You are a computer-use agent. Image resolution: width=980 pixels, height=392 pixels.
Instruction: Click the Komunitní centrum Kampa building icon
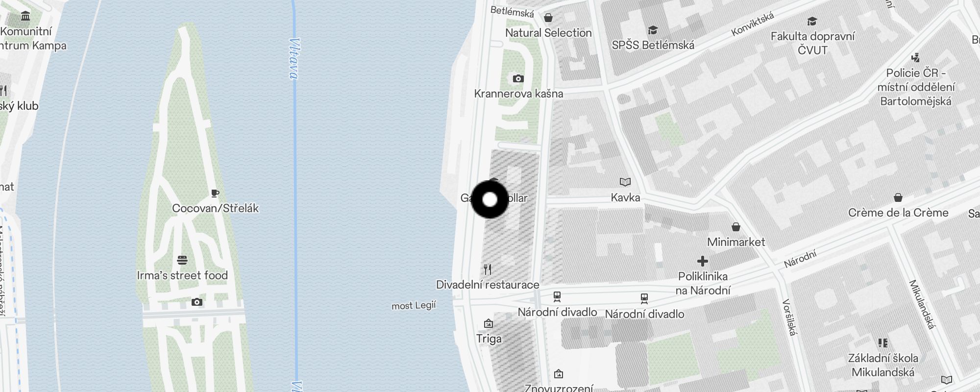(25, 17)
